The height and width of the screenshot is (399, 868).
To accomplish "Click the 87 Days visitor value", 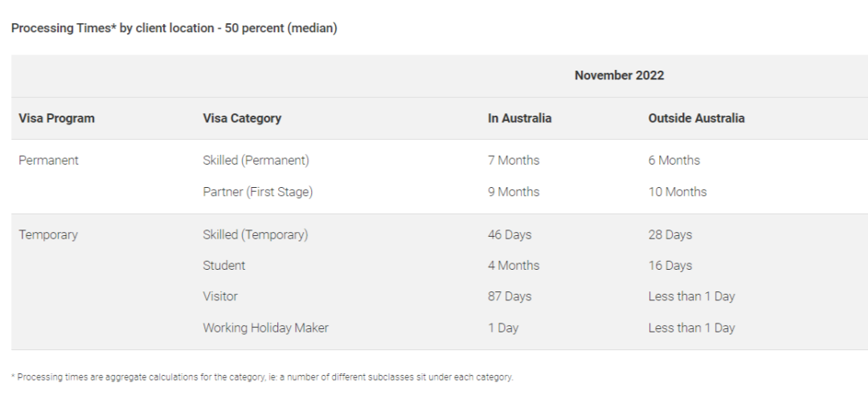I will pyautogui.click(x=510, y=297).
